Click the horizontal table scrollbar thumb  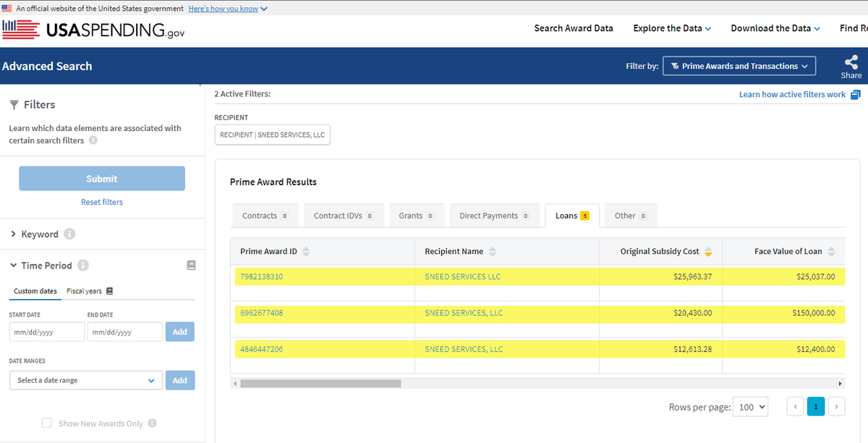[x=320, y=383]
